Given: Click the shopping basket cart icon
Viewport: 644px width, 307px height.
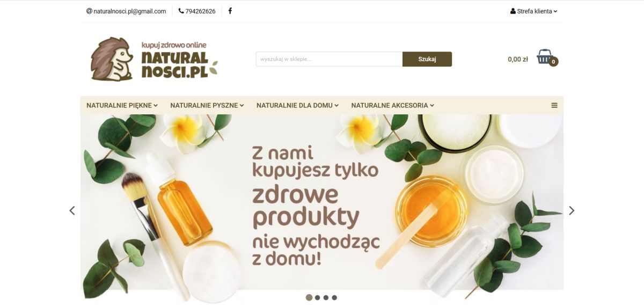Looking at the screenshot, I should tap(545, 57).
